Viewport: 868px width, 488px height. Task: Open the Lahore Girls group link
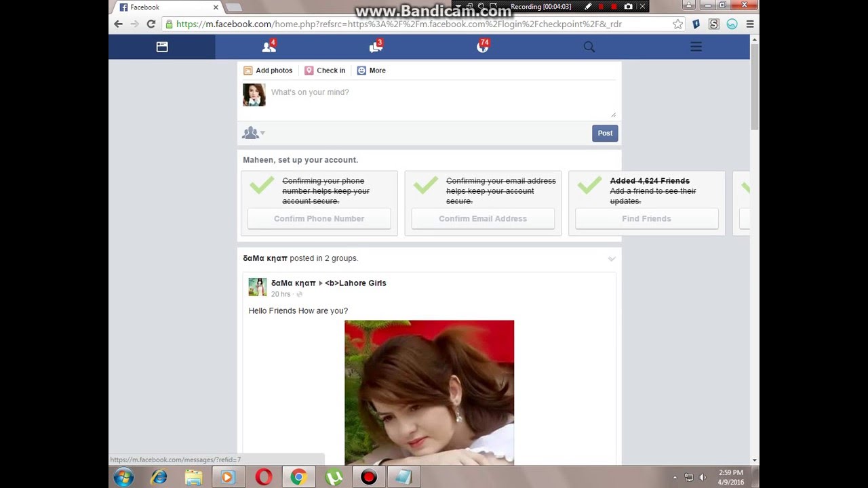coord(355,283)
